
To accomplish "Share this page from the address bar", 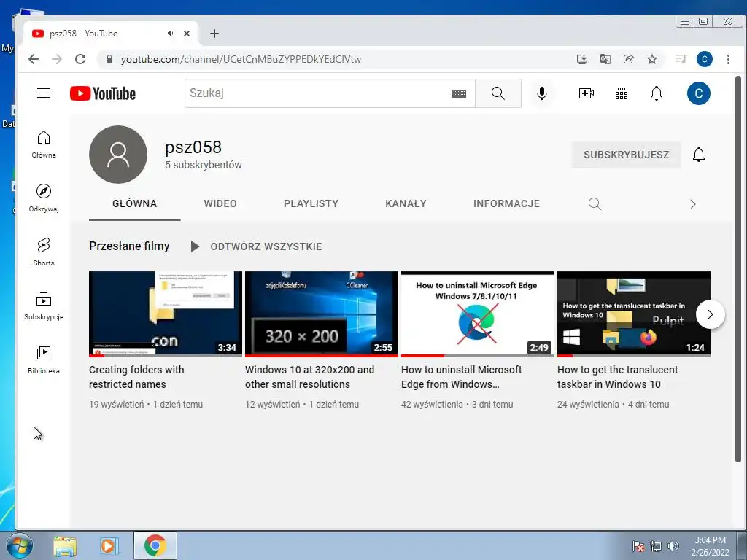I will click(628, 60).
